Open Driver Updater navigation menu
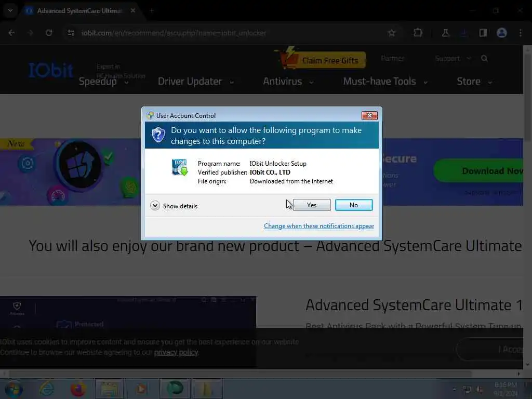532x399 pixels. click(196, 82)
